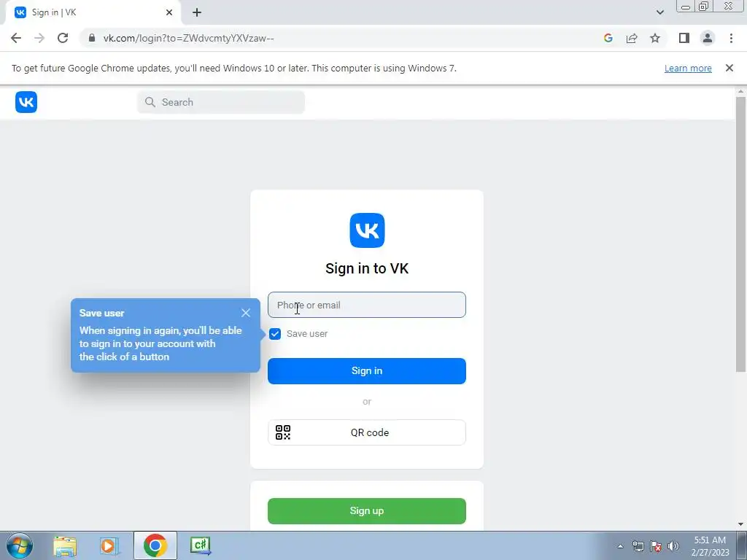Click the network tray icon
The width and height of the screenshot is (747, 560).
tap(638, 546)
